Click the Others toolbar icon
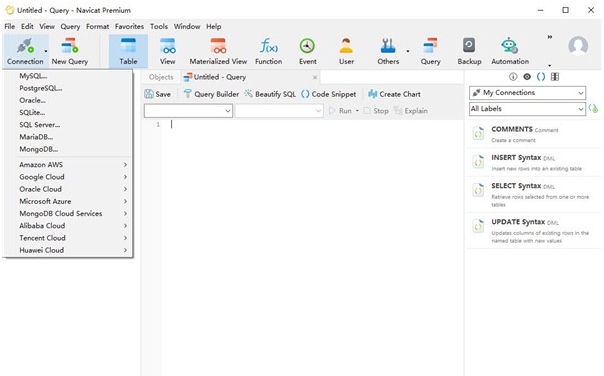This screenshot has width=604, height=376. click(388, 52)
